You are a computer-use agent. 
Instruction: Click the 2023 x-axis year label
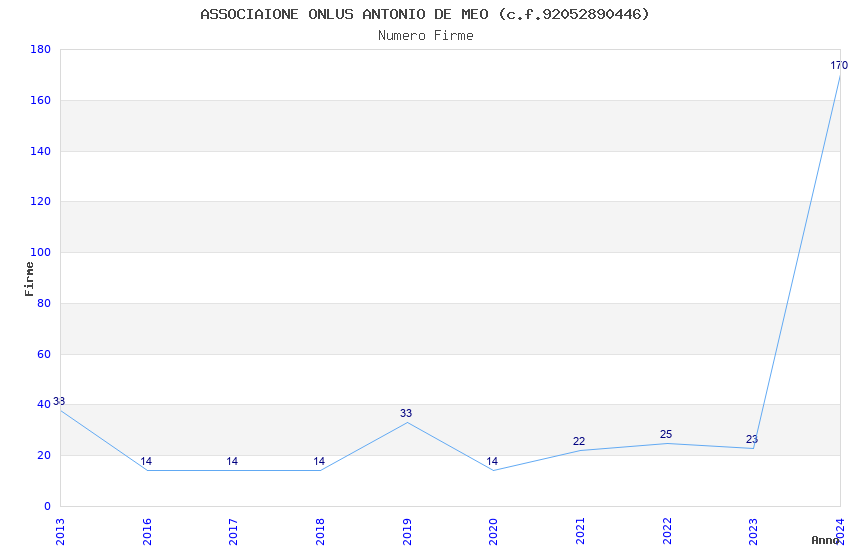point(753,532)
